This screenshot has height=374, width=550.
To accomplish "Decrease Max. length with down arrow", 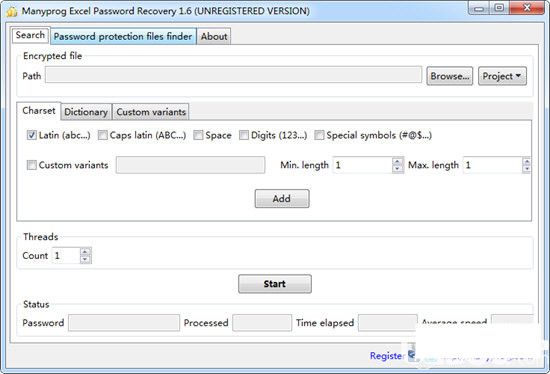I will (x=526, y=169).
